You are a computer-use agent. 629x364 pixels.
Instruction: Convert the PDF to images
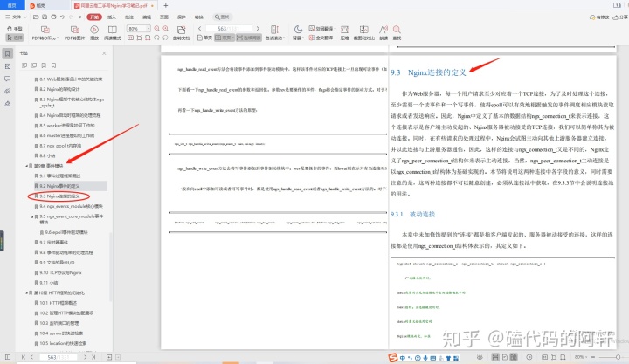pyautogui.click(x=74, y=33)
